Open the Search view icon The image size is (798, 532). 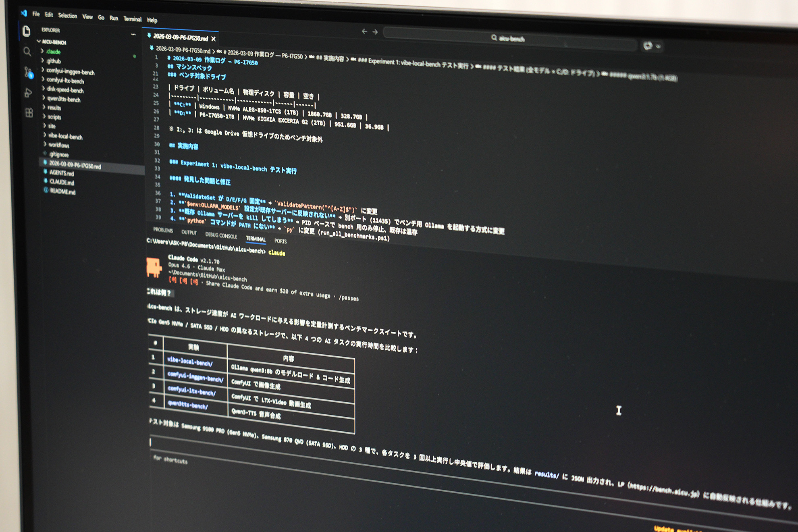27,52
